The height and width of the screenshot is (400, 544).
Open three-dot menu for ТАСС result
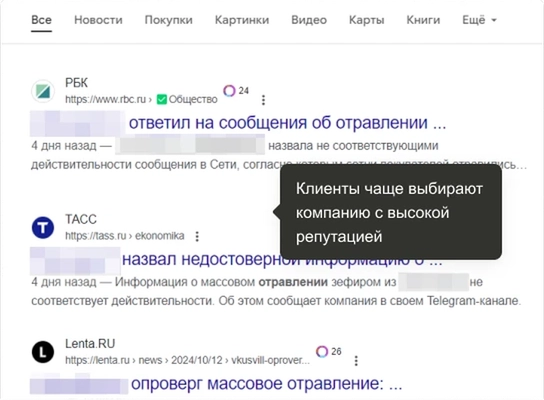click(197, 236)
